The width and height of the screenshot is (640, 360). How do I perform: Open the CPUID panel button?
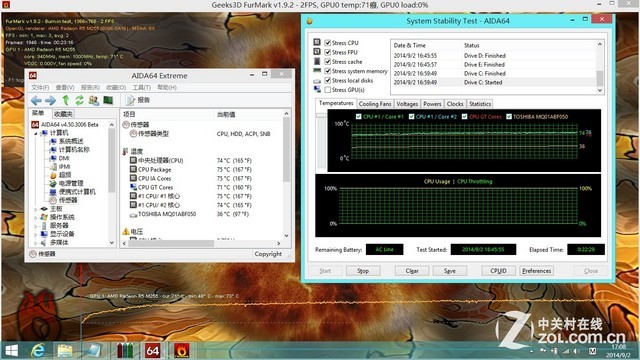click(498, 271)
